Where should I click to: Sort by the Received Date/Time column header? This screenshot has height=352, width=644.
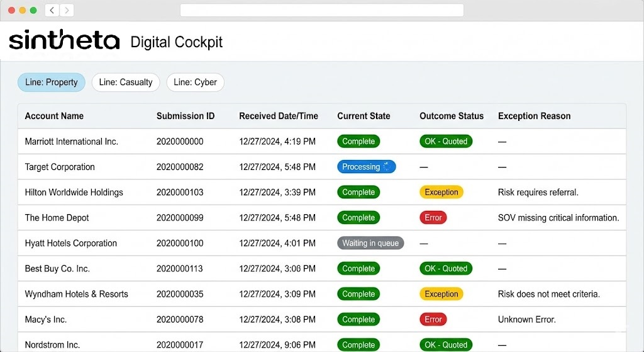(x=279, y=116)
